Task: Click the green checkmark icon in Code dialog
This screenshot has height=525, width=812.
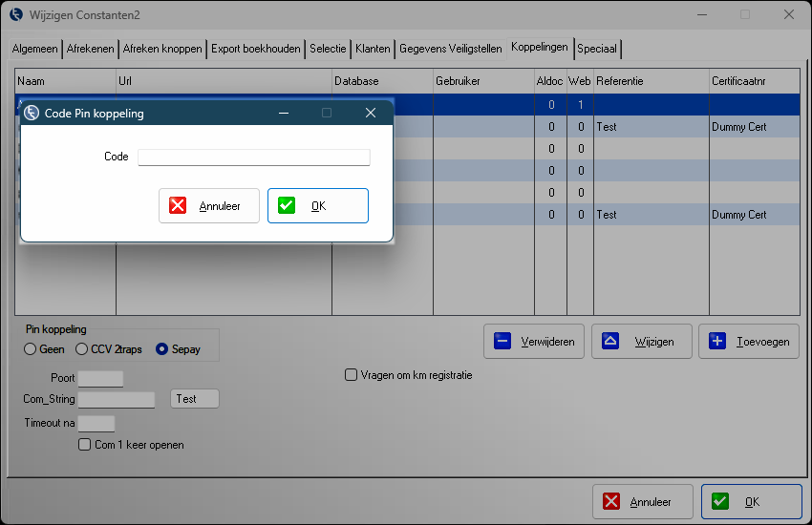Action: (x=287, y=205)
